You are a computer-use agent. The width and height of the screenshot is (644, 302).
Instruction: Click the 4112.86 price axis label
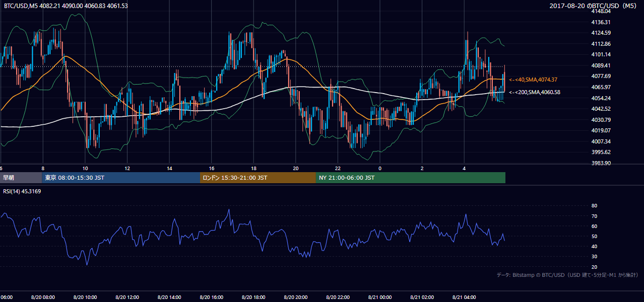click(x=601, y=44)
